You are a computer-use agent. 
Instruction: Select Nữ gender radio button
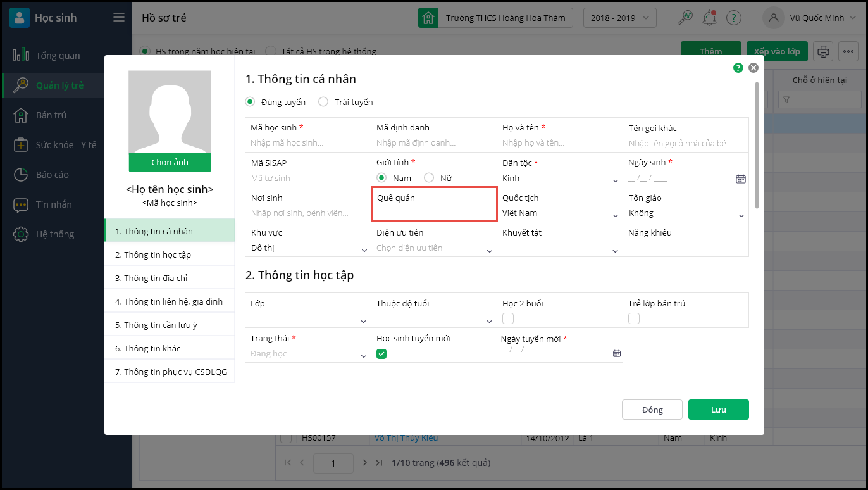pos(429,178)
